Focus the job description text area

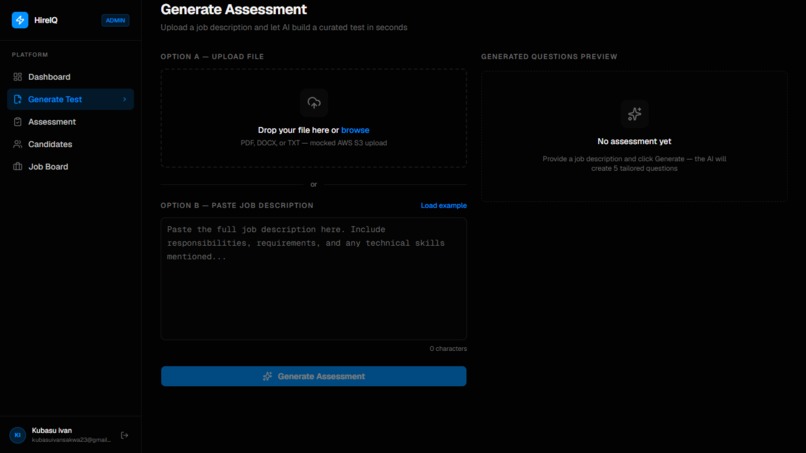(314, 278)
